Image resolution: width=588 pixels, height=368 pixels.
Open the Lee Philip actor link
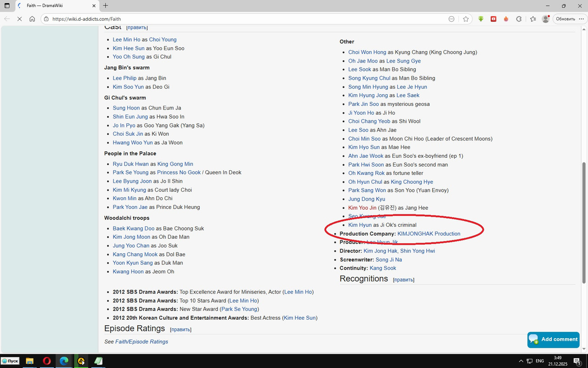tap(124, 78)
